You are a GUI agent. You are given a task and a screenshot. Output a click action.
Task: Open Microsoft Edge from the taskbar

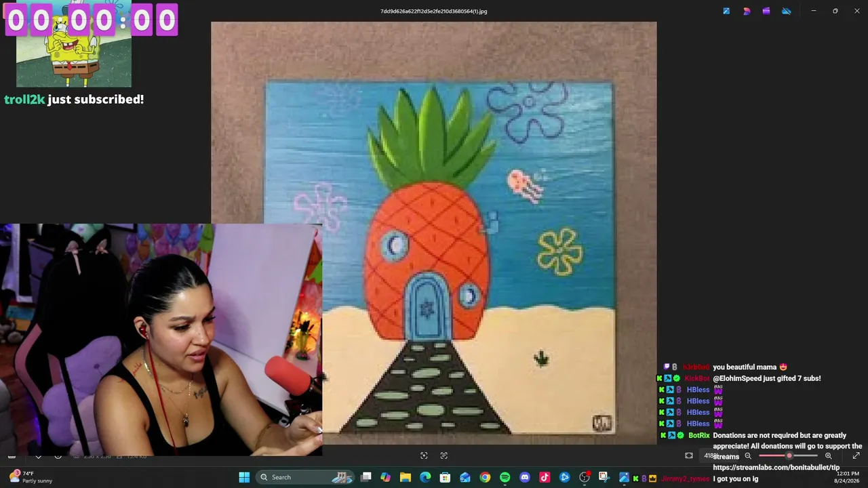click(x=425, y=477)
